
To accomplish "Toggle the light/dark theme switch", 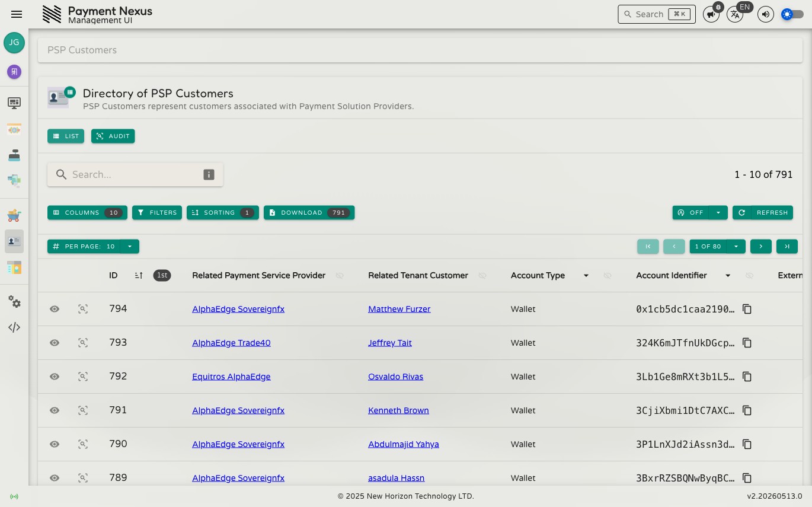I will 792,14.
